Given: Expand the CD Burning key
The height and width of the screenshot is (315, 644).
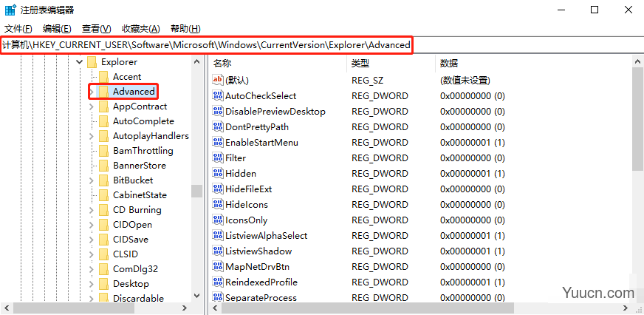Looking at the screenshot, I should [92, 210].
